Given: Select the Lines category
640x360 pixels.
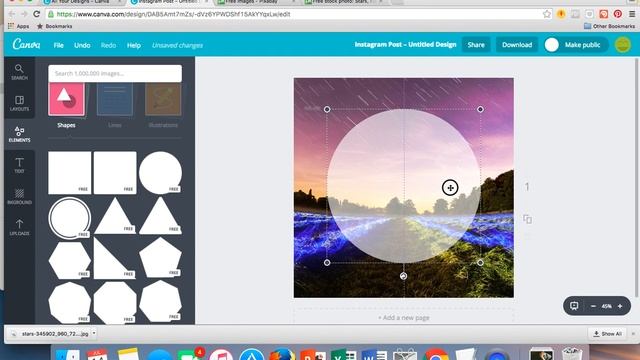Looking at the screenshot, I should tap(115, 105).
